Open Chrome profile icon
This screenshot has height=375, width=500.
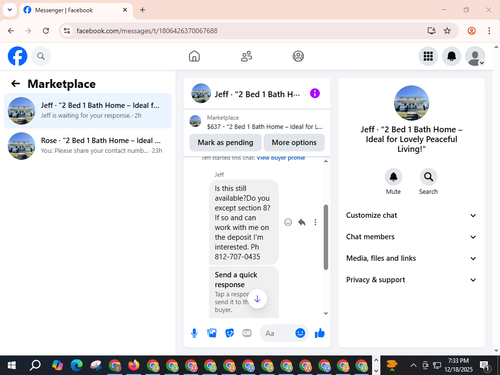(x=472, y=31)
